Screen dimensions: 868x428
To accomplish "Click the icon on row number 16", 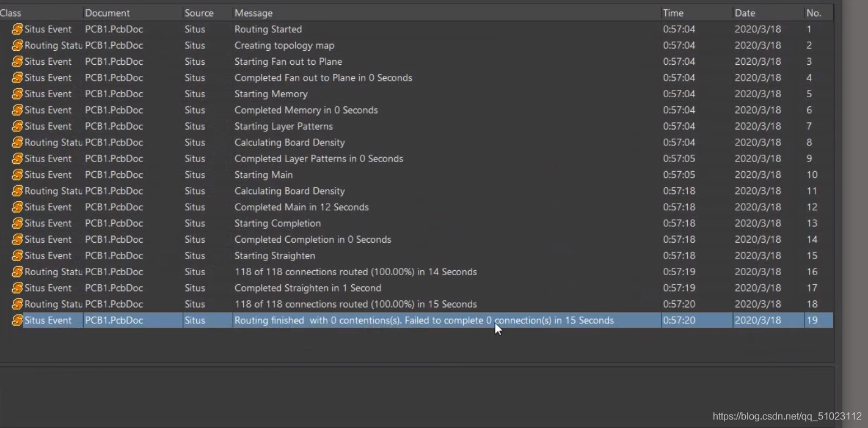I will [18, 272].
